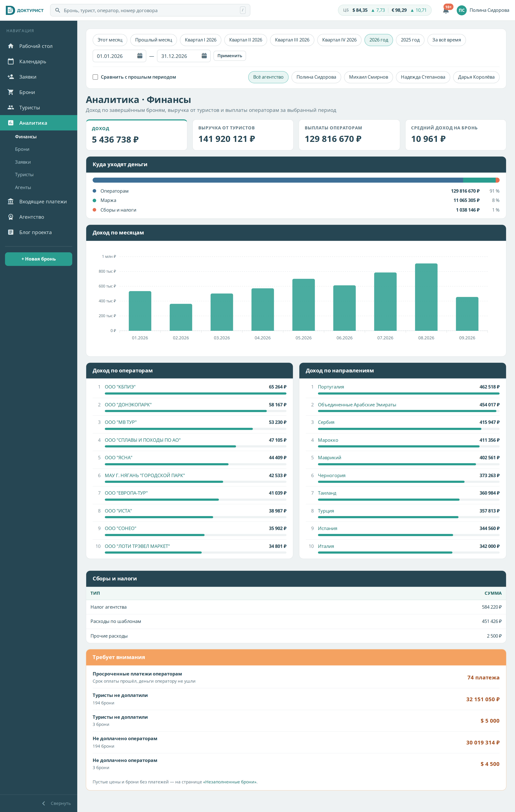
Task: Open the Незаполненные брони link
Action: click(230, 782)
